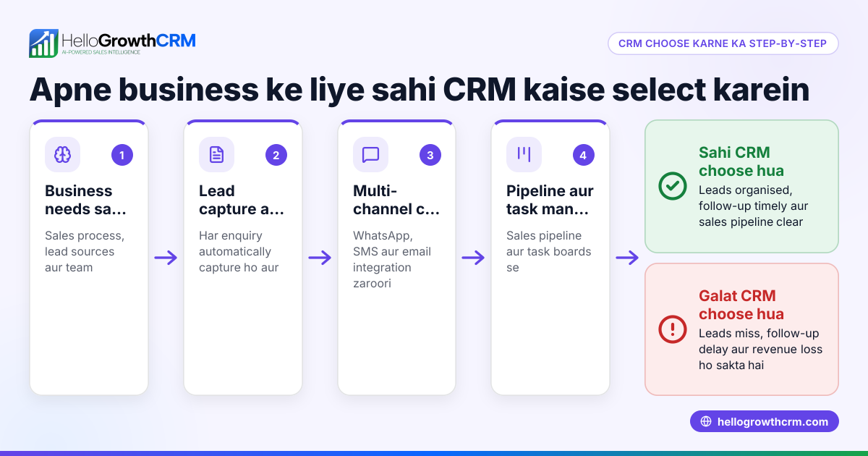Click the HelloGrowthCRM bar-chart logo icon
868x456 pixels.
[43, 43]
